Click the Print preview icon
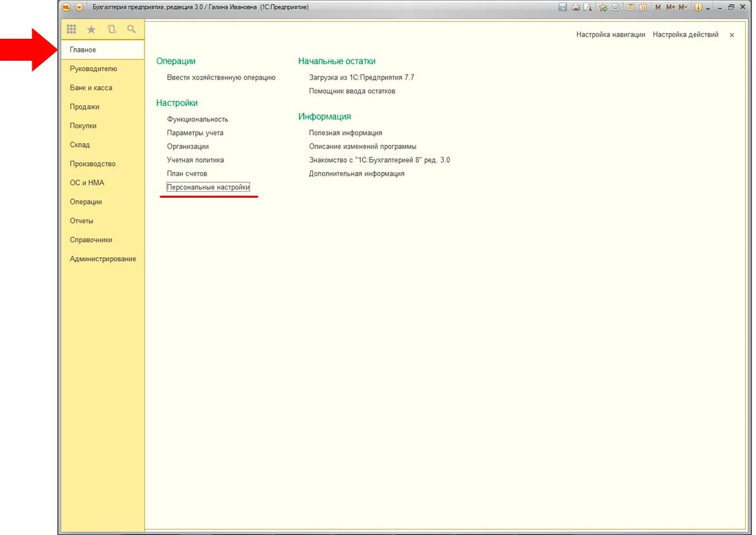This screenshot has width=756, height=535. point(587,7)
